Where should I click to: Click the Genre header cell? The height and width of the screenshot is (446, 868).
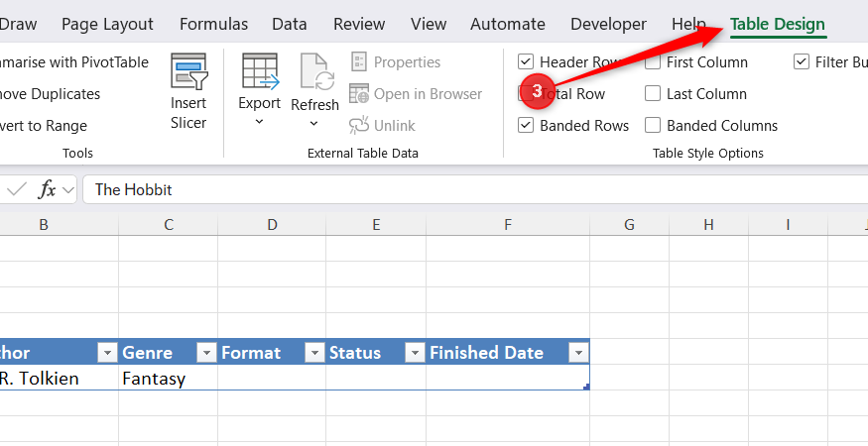point(169,352)
